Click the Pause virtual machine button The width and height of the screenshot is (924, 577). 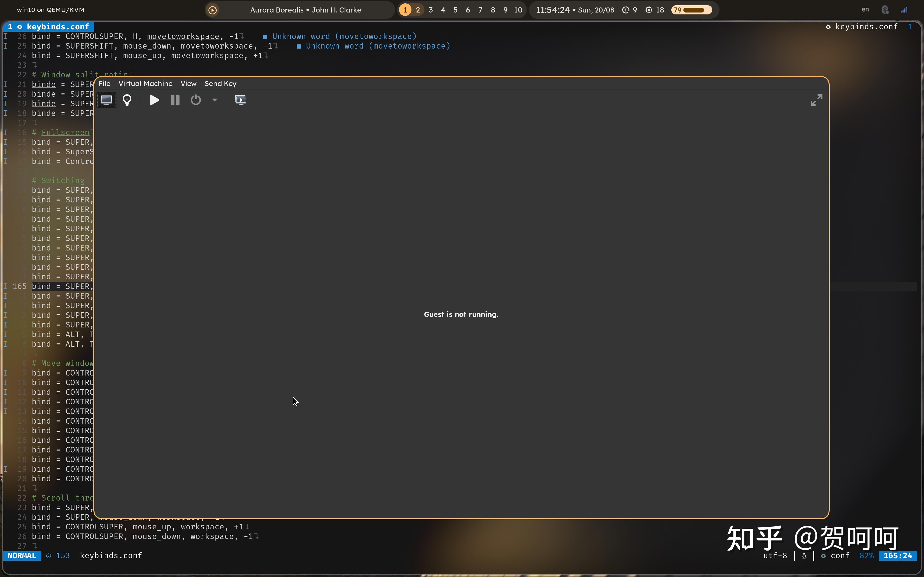(x=175, y=100)
